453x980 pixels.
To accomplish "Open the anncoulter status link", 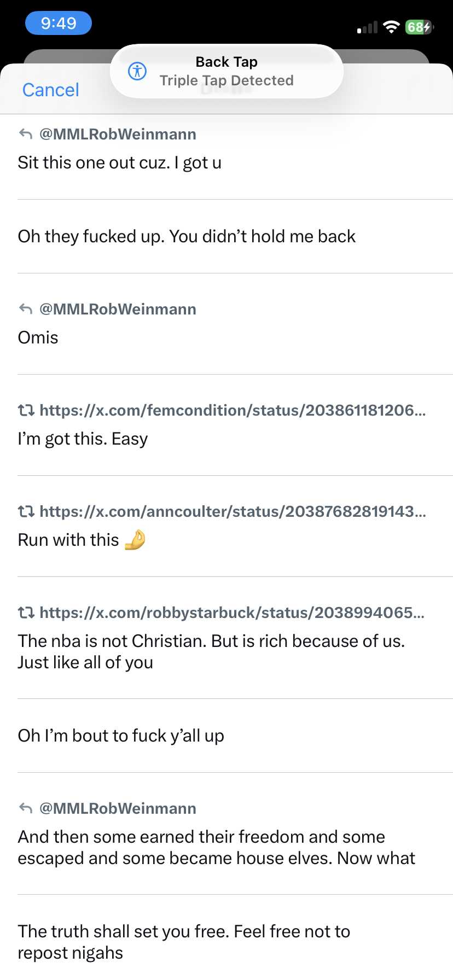I will (x=232, y=511).
